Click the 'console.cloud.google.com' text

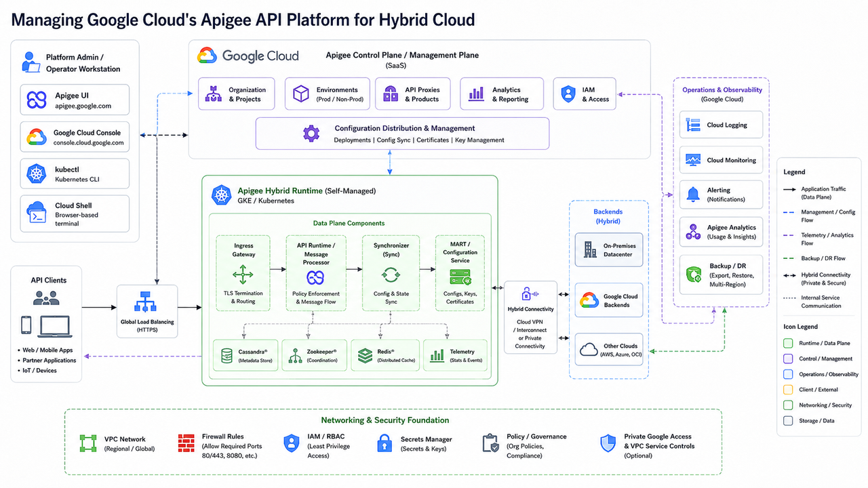[89, 143]
